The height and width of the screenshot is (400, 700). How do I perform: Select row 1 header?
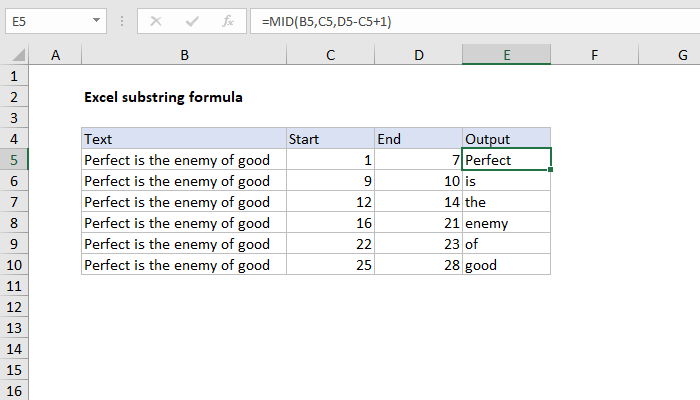pyautogui.click(x=14, y=76)
